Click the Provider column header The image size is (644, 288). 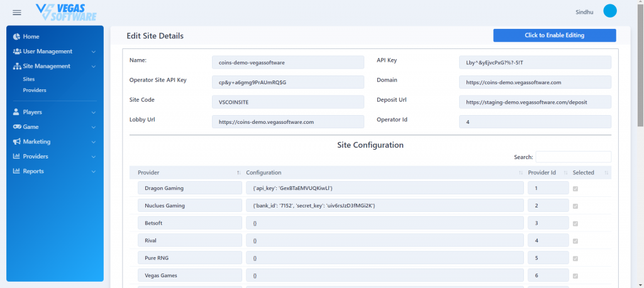coord(148,172)
